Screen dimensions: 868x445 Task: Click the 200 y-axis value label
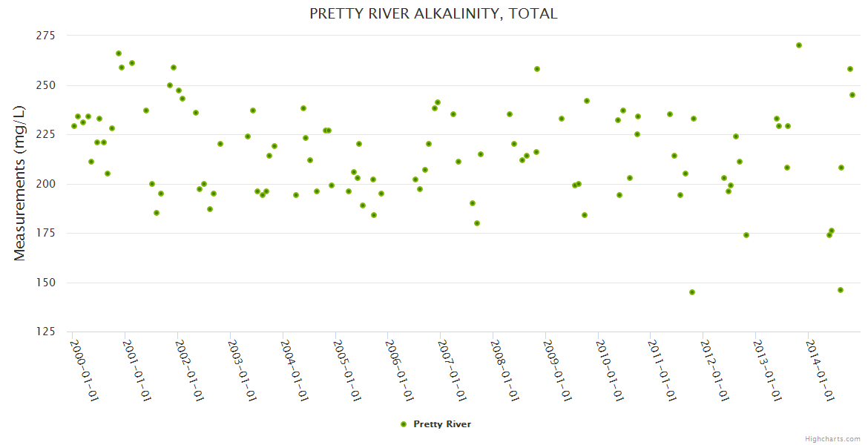[47, 184]
